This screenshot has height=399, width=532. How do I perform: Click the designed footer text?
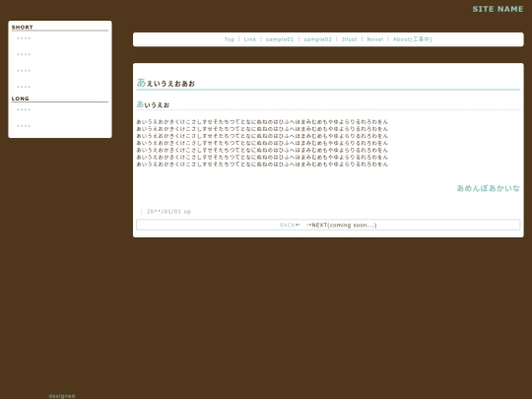(62, 396)
